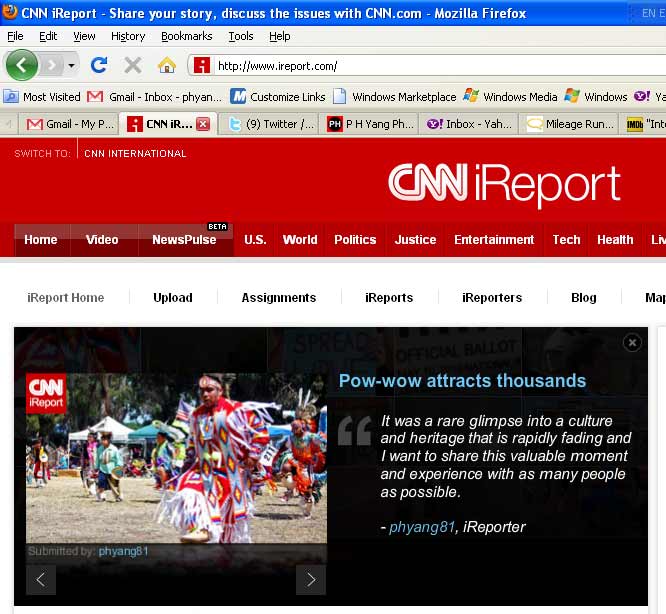Click the Stop loading X icon
The image size is (666, 614).
133,65
